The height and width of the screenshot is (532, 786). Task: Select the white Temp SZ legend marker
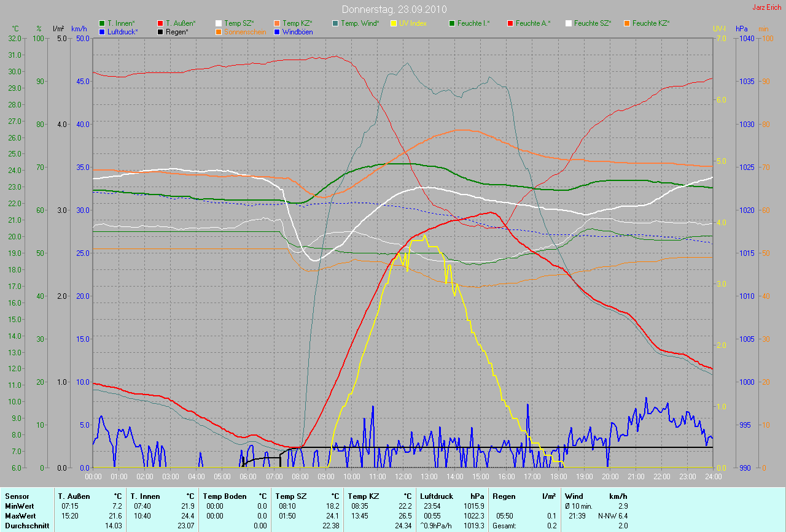tap(219, 23)
